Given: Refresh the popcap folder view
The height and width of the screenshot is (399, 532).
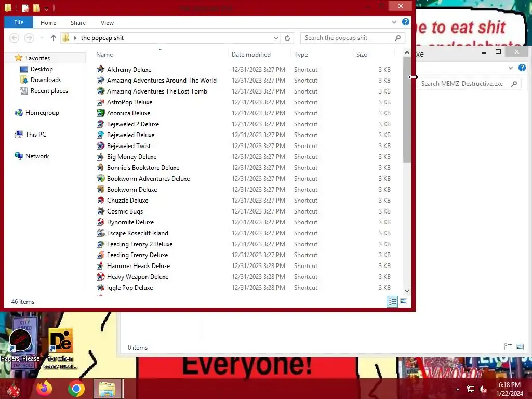Looking at the screenshot, I should [287, 38].
